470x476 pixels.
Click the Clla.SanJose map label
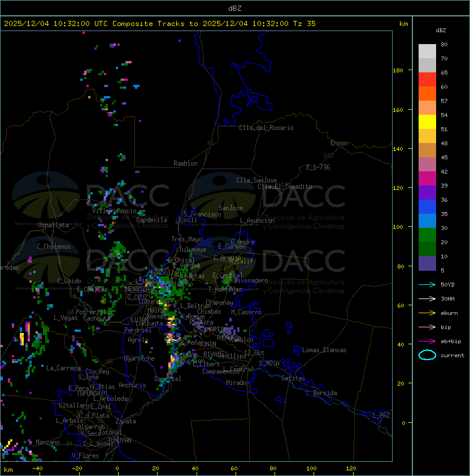pos(256,180)
